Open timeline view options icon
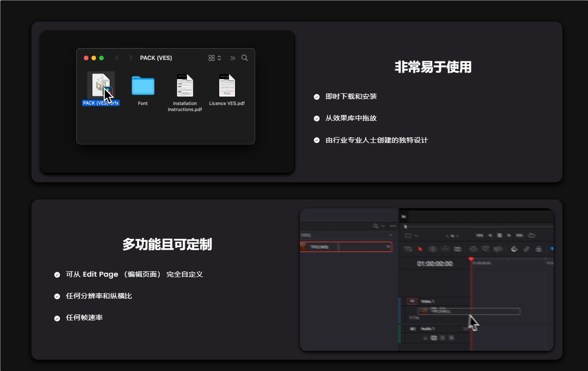Image resolution: width=588 pixels, height=371 pixels. (408, 249)
